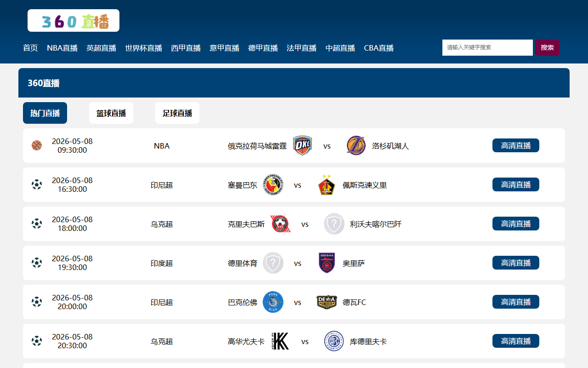Click 奥里萨 Odisha team crest

pyautogui.click(x=327, y=263)
